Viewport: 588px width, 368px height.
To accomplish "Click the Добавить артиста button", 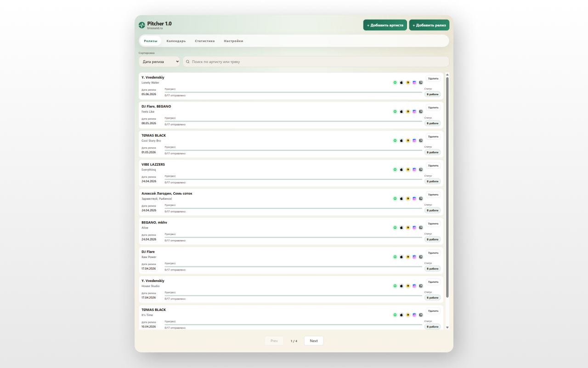I will pos(385,25).
